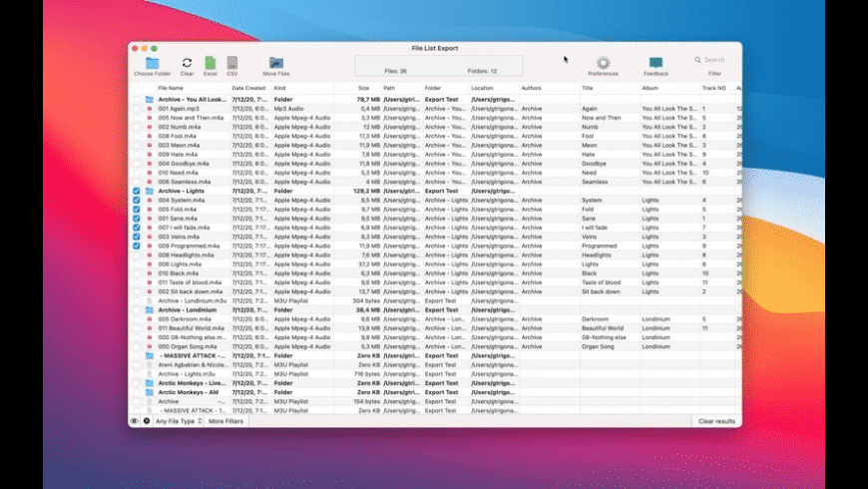Click audio file icon of 006 Seamless.m4a
The width and height of the screenshot is (868, 489).
tap(149, 182)
